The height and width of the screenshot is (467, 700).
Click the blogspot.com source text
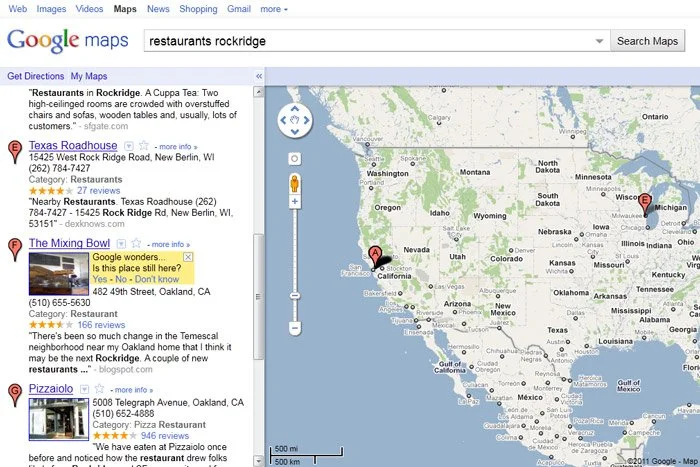(125, 370)
